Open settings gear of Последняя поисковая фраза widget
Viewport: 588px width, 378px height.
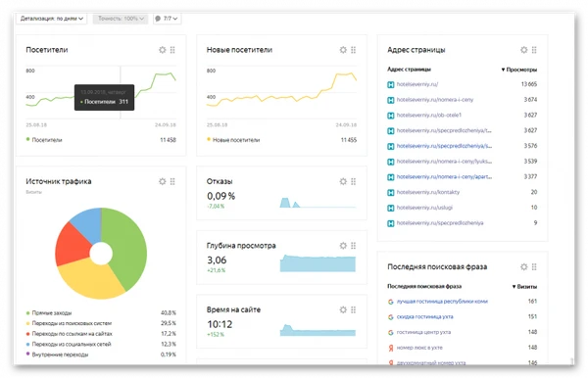click(x=523, y=266)
